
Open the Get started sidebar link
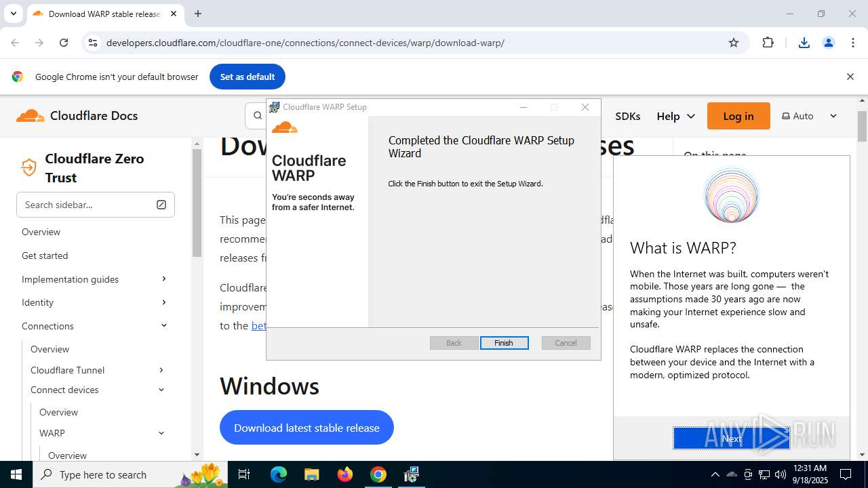(45, 256)
